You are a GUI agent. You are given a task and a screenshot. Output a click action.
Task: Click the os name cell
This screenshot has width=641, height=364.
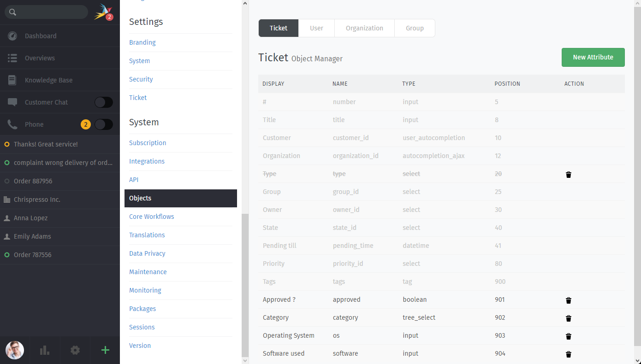pos(336,335)
